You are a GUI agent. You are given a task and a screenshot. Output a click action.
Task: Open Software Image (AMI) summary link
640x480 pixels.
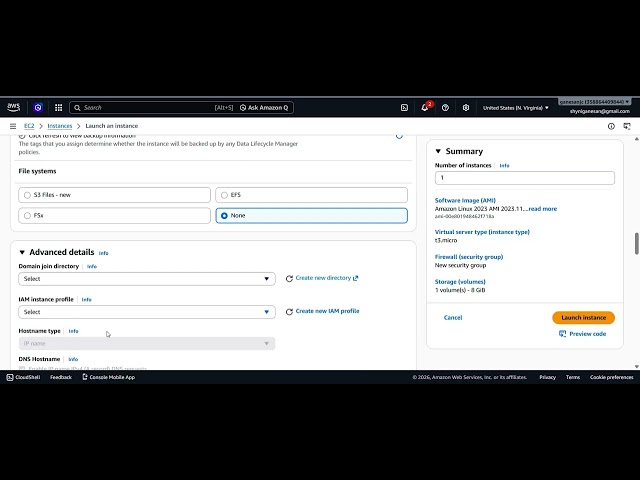(x=465, y=200)
